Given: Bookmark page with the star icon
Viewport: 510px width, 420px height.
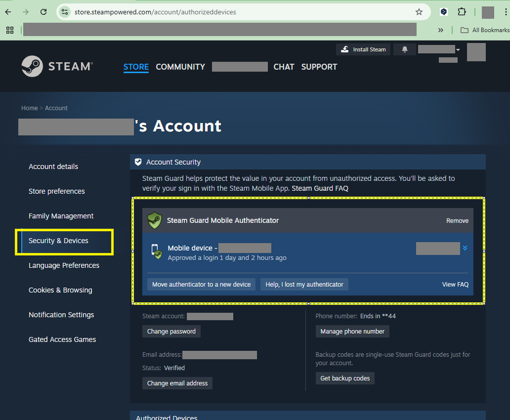Looking at the screenshot, I should (x=419, y=12).
